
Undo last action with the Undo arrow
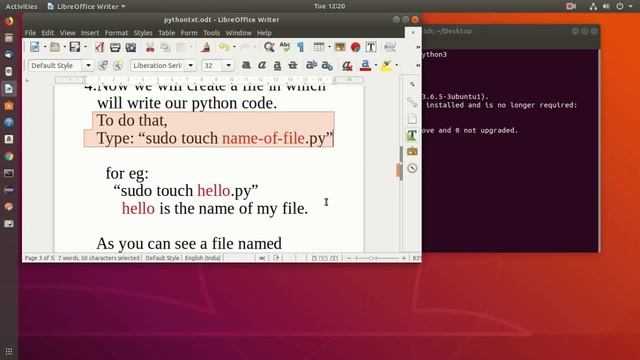224,47
